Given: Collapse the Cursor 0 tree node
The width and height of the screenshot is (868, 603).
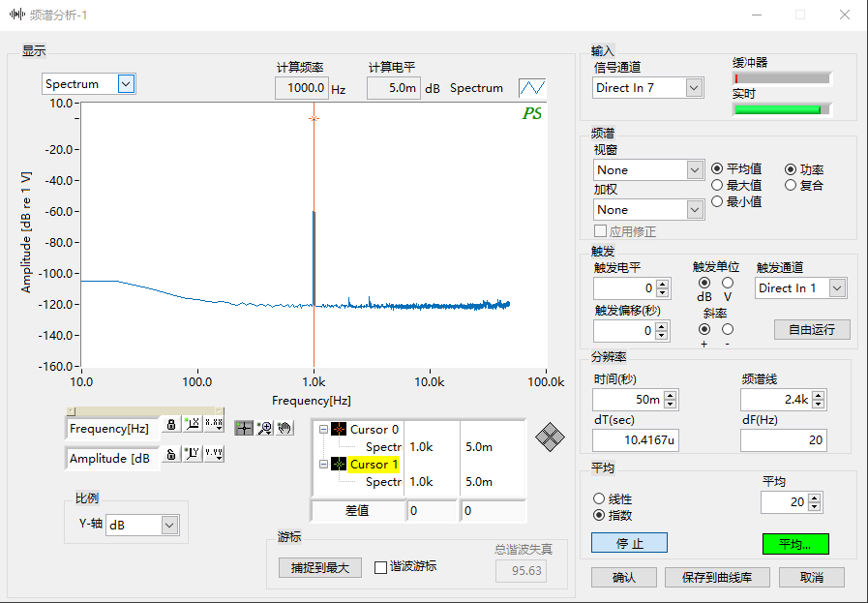Looking at the screenshot, I should pos(323,429).
